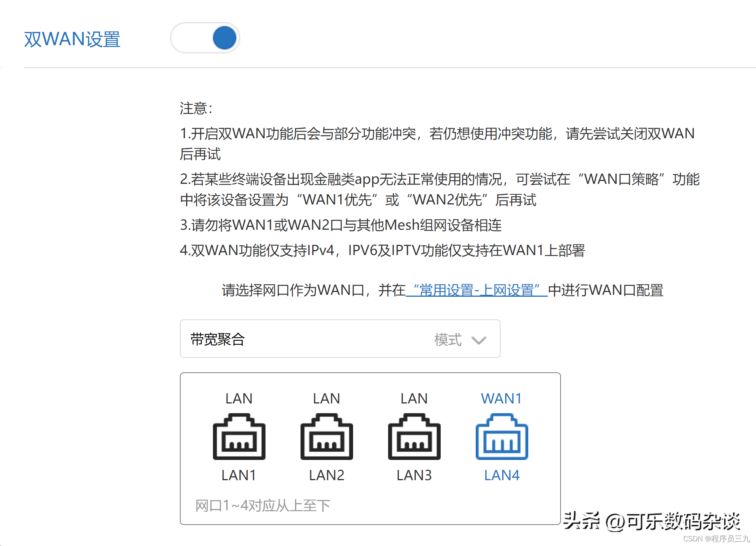Click the LAN3 port label text
Screen dimensions: 756x546
click(x=414, y=475)
